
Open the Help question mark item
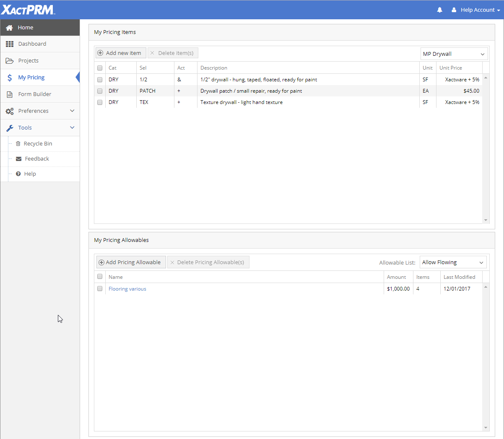tap(29, 174)
